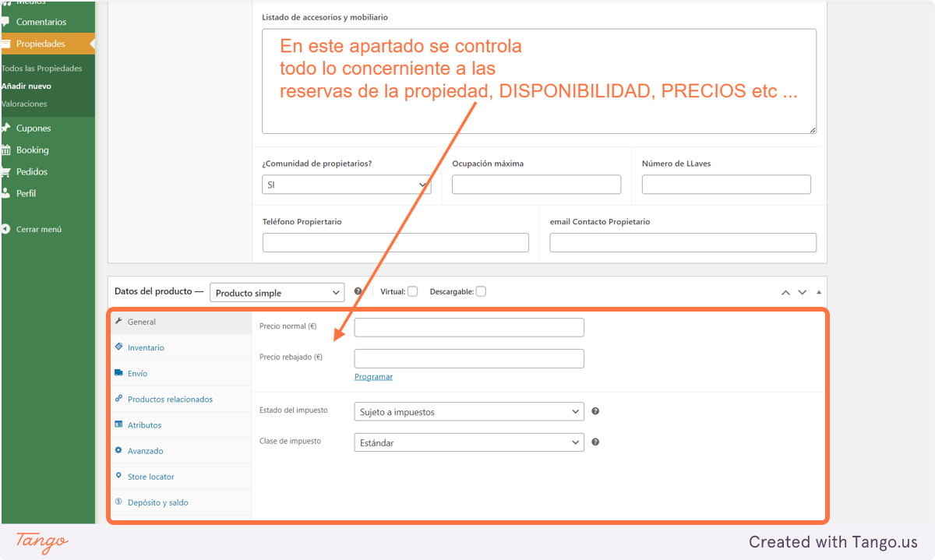Click the Cupones pin icon
The width and height of the screenshot is (935, 560).
pyautogui.click(x=5, y=129)
